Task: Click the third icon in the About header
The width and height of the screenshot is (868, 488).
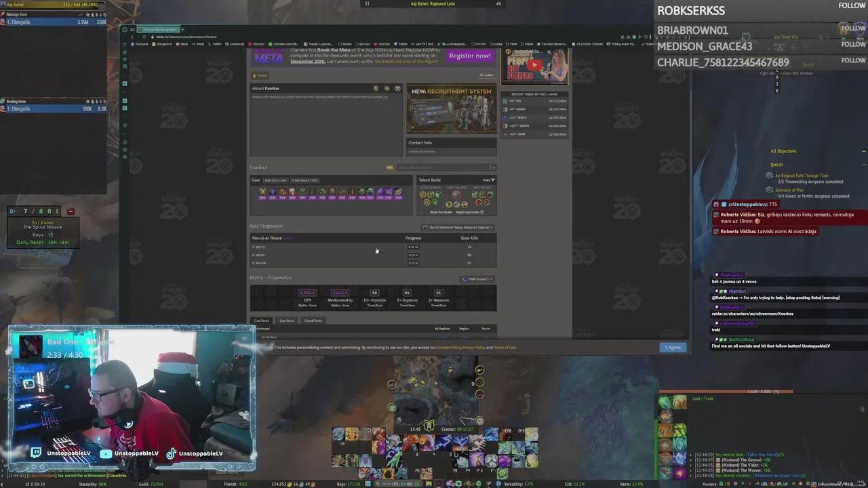Action: 397,88
